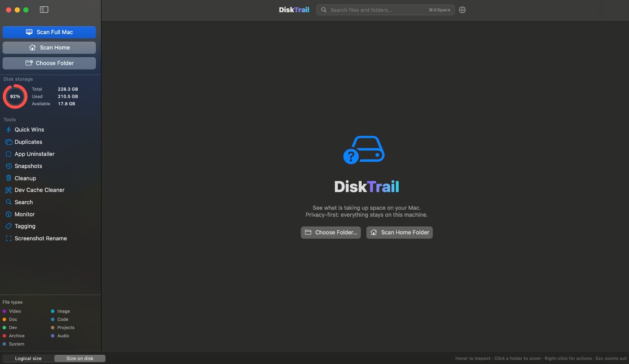Select the Tagging tool label
The height and width of the screenshot is (364, 629).
pos(25,226)
